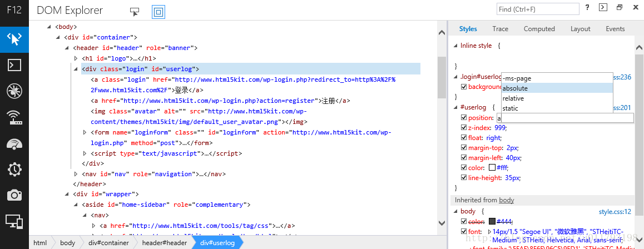Click the #fff color swatch
Screen dimensions: 644x249
point(492,168)
